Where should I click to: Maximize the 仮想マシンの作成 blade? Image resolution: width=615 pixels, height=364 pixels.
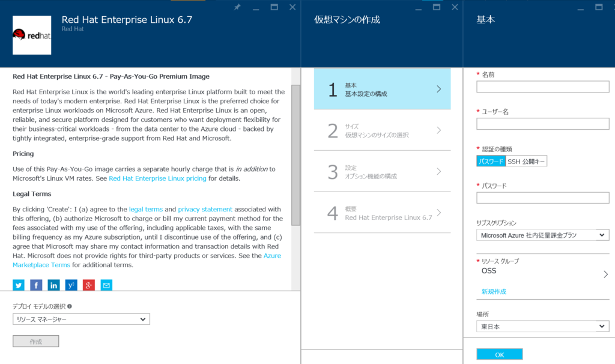[x=437, y=7]
